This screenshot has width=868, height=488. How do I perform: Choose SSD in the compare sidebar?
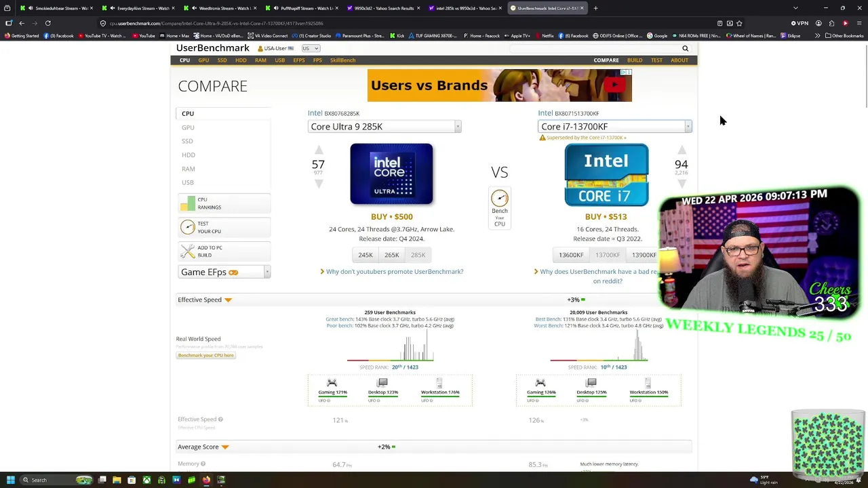click(187, 141)
